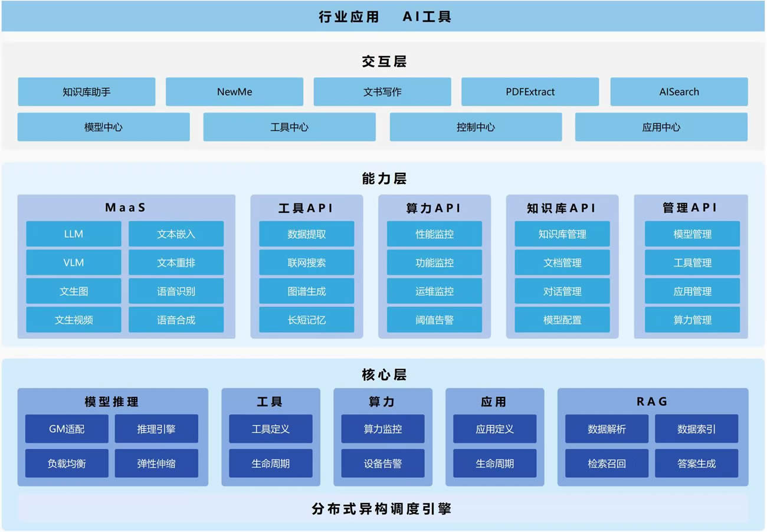Open the 工具中心 tab
This screenshot has height=532, width=767.
pyautogui.click(x=289, y=127)
